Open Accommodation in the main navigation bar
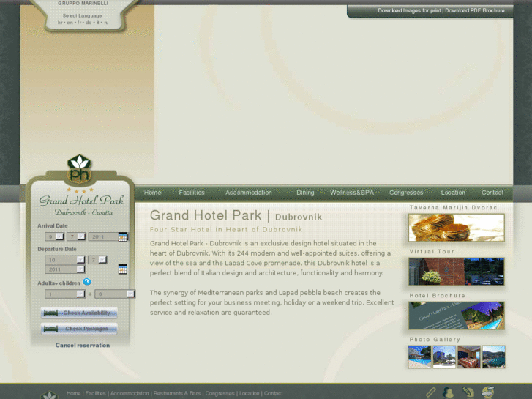 [x=249, y=193]
